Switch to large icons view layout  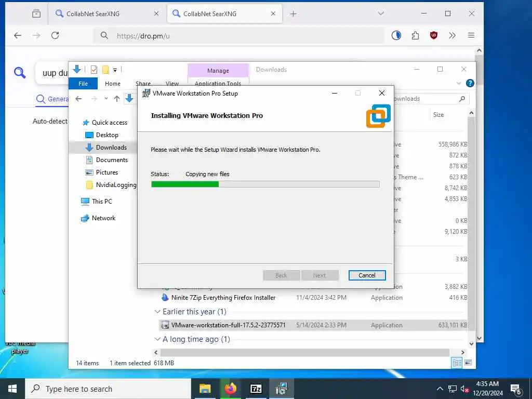[x=468, y=363]
